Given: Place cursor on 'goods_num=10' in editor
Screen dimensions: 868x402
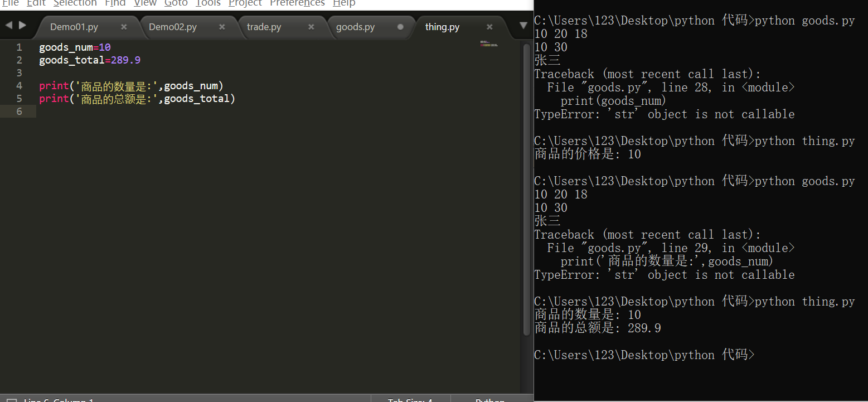Looking at the screenshot, I should 75,47.
